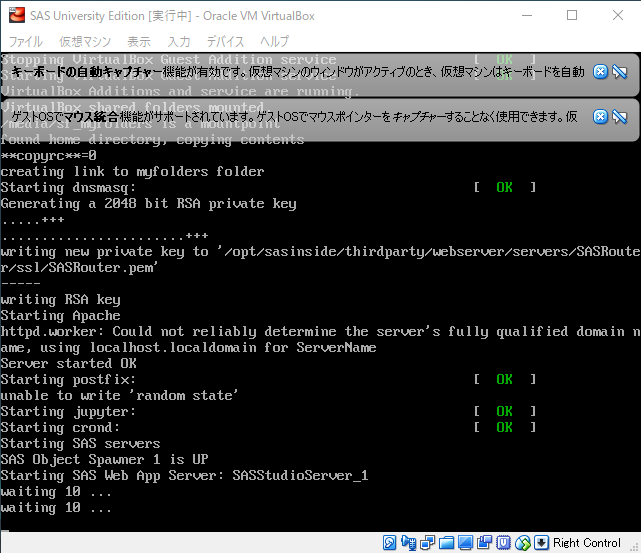Suppress future mouse integration notifications
Screen dimensions: 641x553
tap(620, 117)
